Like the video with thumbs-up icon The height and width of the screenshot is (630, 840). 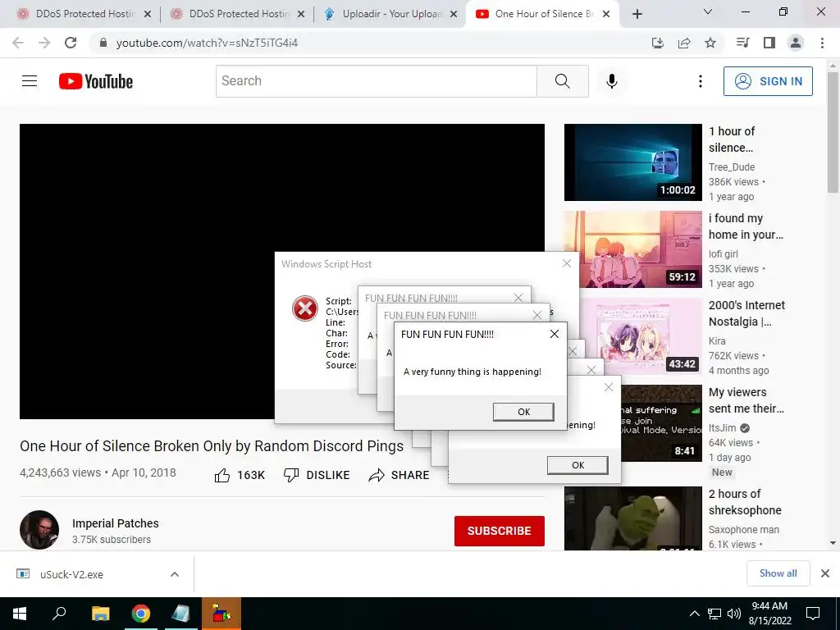pyautogui.click(x=222, y=475)
